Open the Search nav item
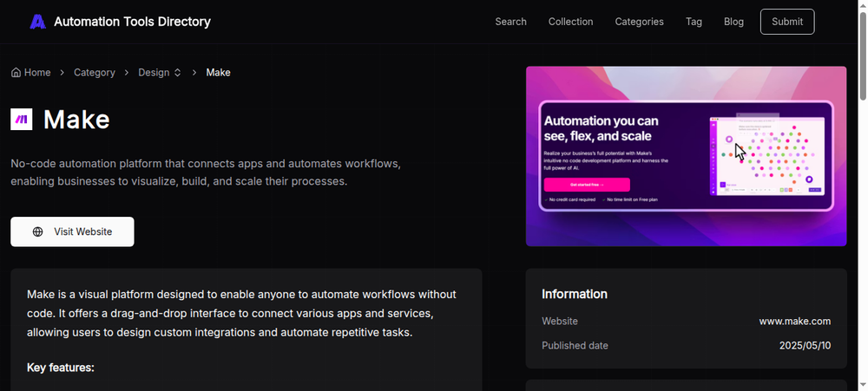 pos(510,22)
